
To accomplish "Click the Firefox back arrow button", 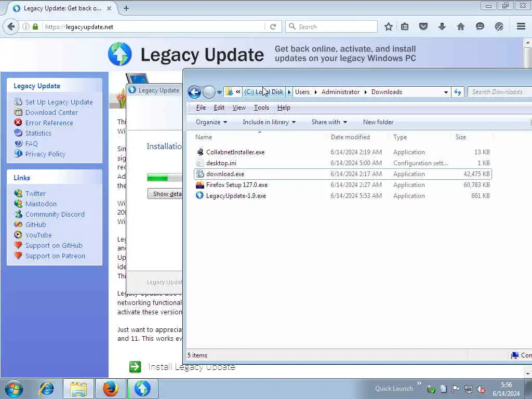I will coord(11,26).
